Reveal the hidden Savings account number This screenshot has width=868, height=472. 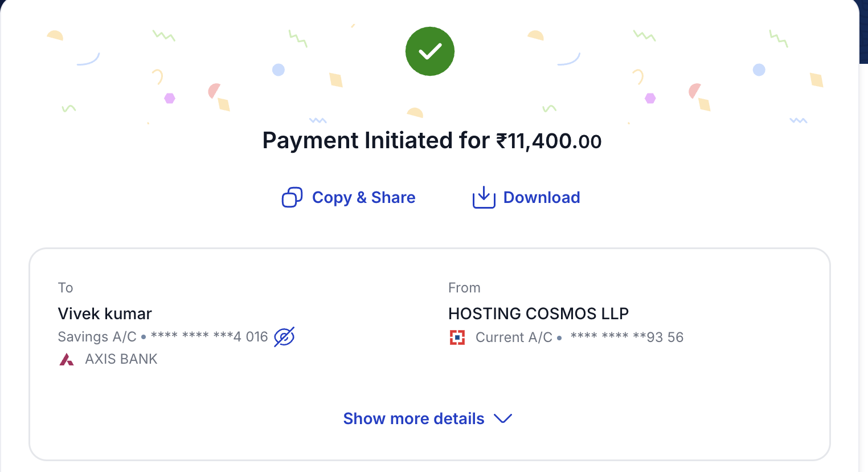click(284, 337)
